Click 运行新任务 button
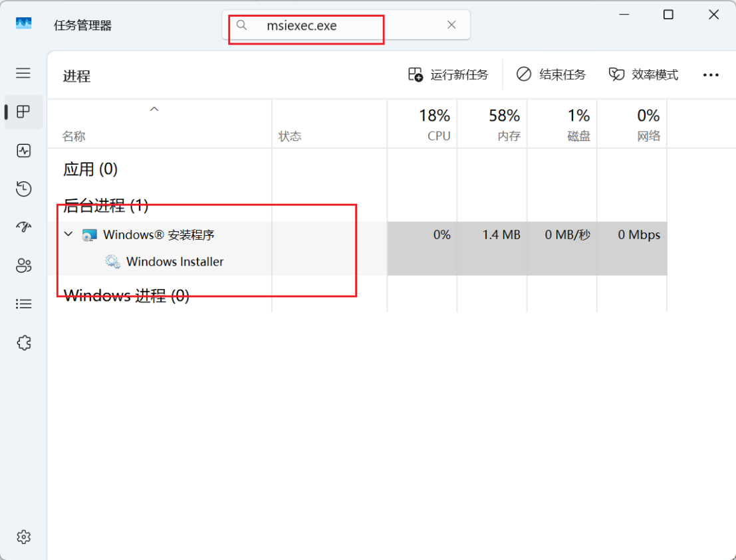The width and height of the screenshot is (736, 560). point(448,74)
